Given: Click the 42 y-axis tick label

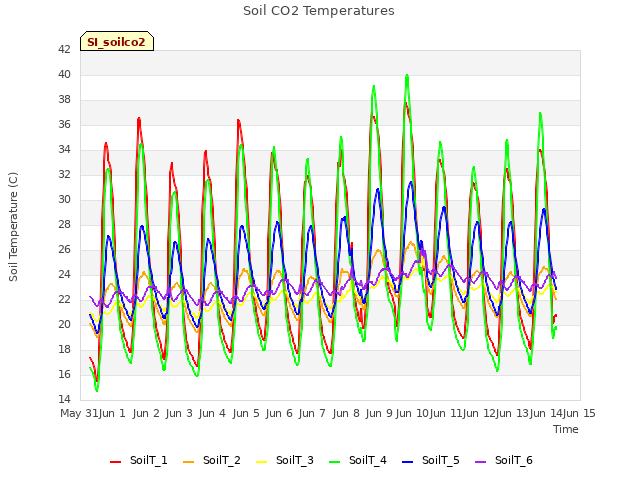Looking at the screenshot, I should [x=64, y=49].
